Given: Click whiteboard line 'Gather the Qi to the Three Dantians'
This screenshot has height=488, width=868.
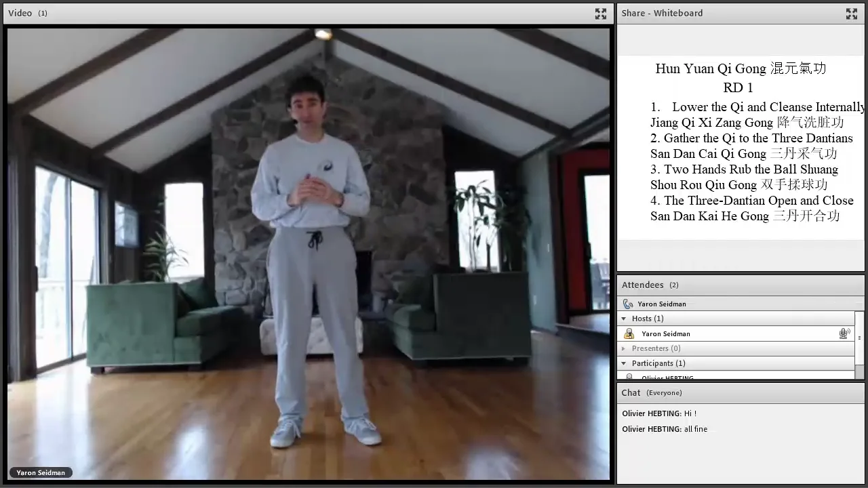Looking at the screenshot, I should coord(758,138).
